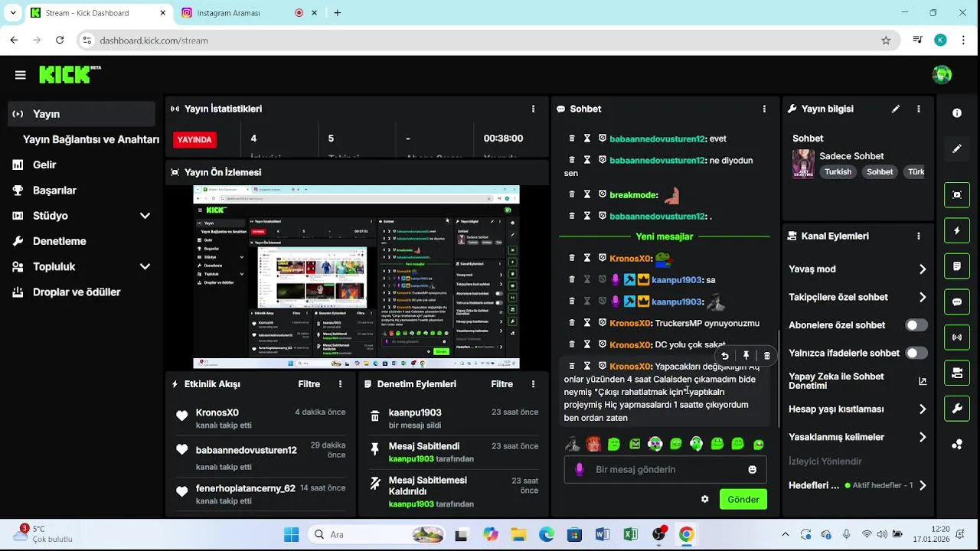Toggle Abonelere özel sohbet switch

point(916,325)
